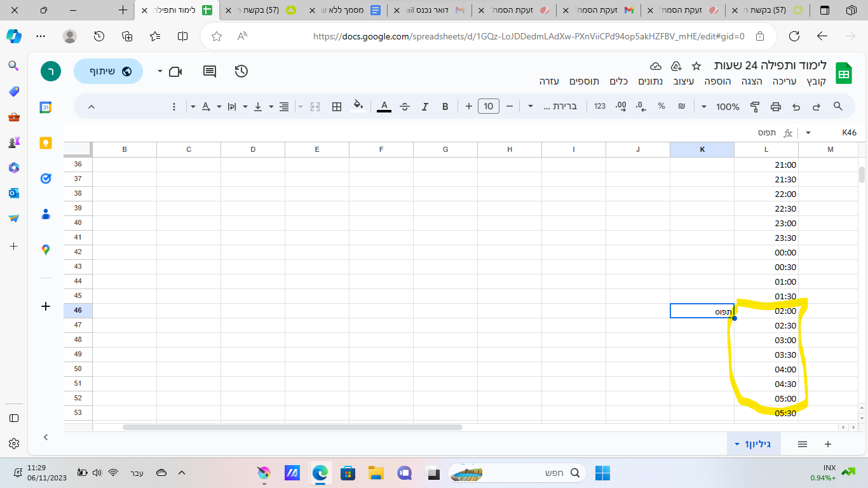Image resolution: width=868 pixels, height=488 pixels.
Task: Open the horizontal align dropdown
Action: coord(279,106)
